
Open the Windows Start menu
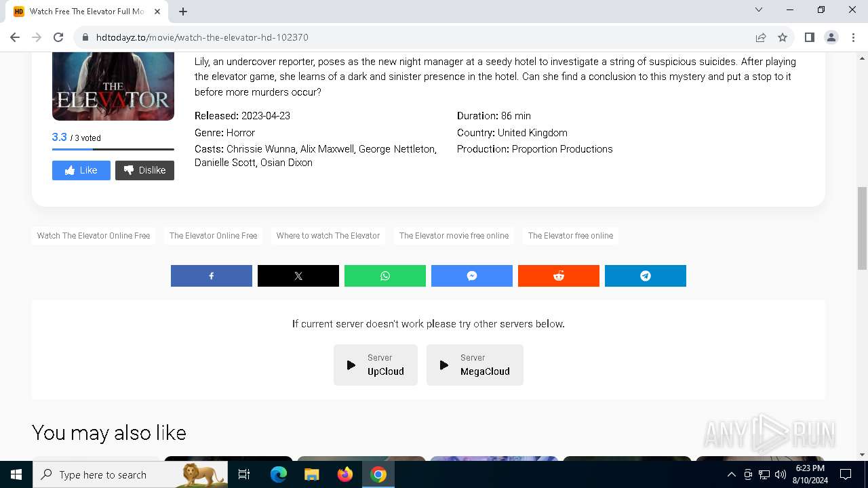point(16,474)
